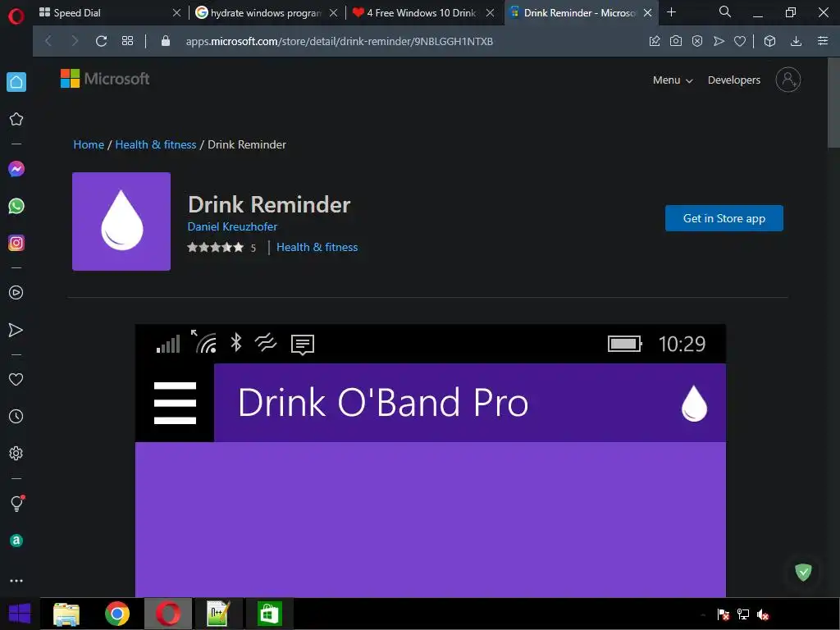Click the edit page icon in the address bar
The height and width of the screenshot is (630, 840).
(x=655, y=41)
